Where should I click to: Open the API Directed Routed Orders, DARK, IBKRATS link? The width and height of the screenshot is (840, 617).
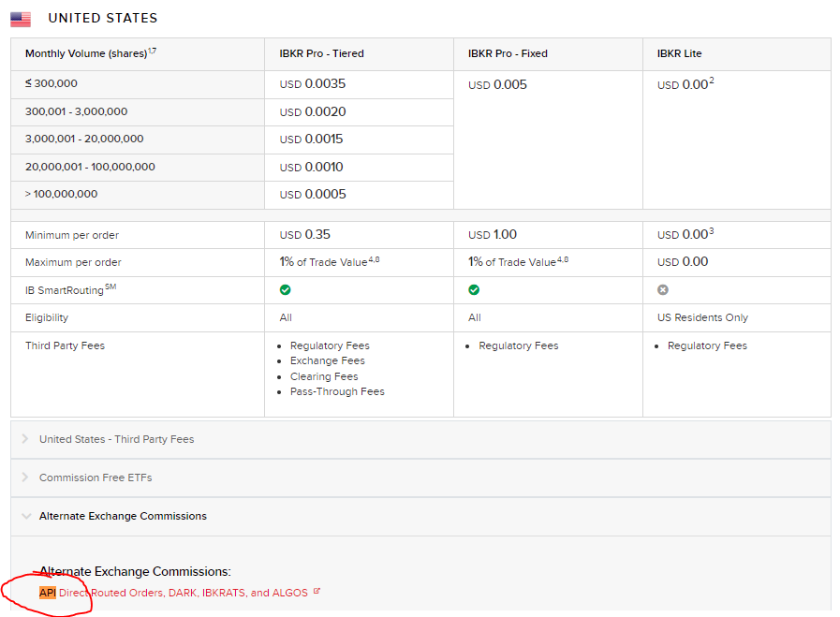tap(173, 593)
